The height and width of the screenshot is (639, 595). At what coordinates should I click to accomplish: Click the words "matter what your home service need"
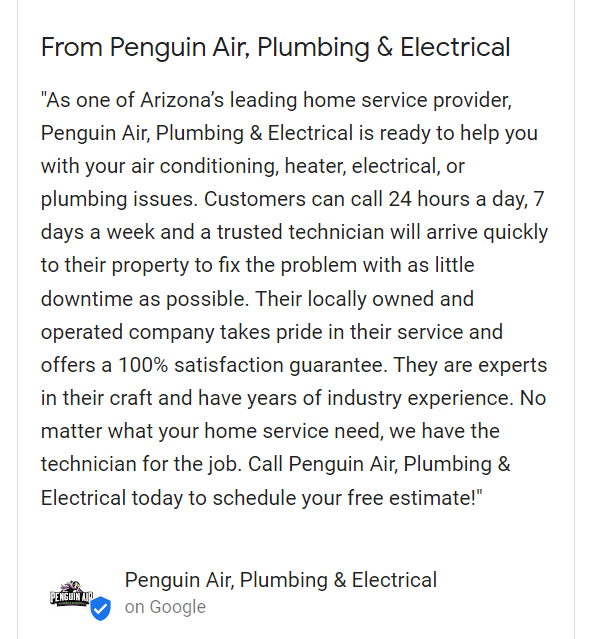[212, 431]
